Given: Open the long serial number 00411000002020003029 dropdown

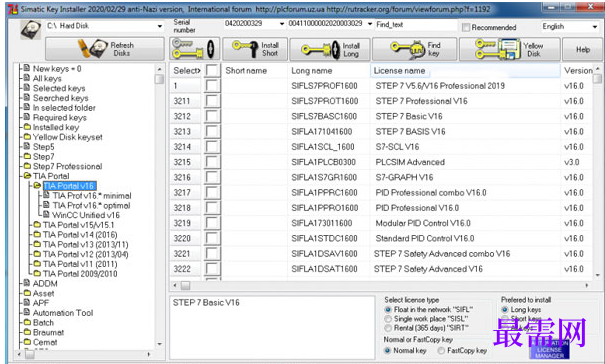Looking at the screenshot, I should pyautogui.click(x=370, y=24).
